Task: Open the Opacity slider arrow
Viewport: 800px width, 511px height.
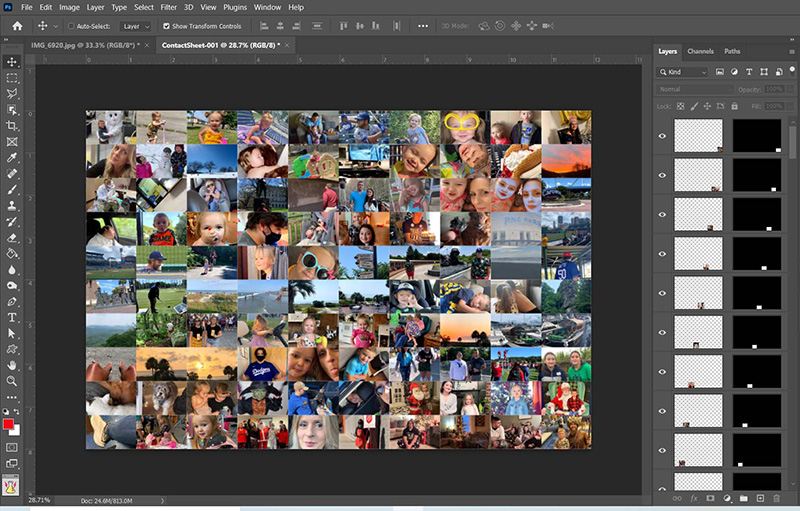Action: [x=790, y=89]
